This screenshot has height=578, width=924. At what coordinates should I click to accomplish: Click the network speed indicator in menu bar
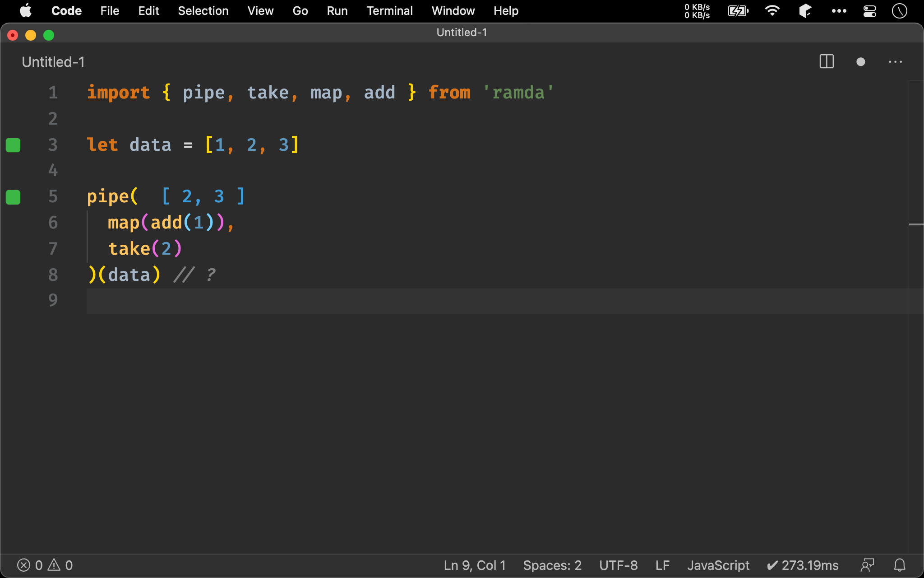[697, 11]
